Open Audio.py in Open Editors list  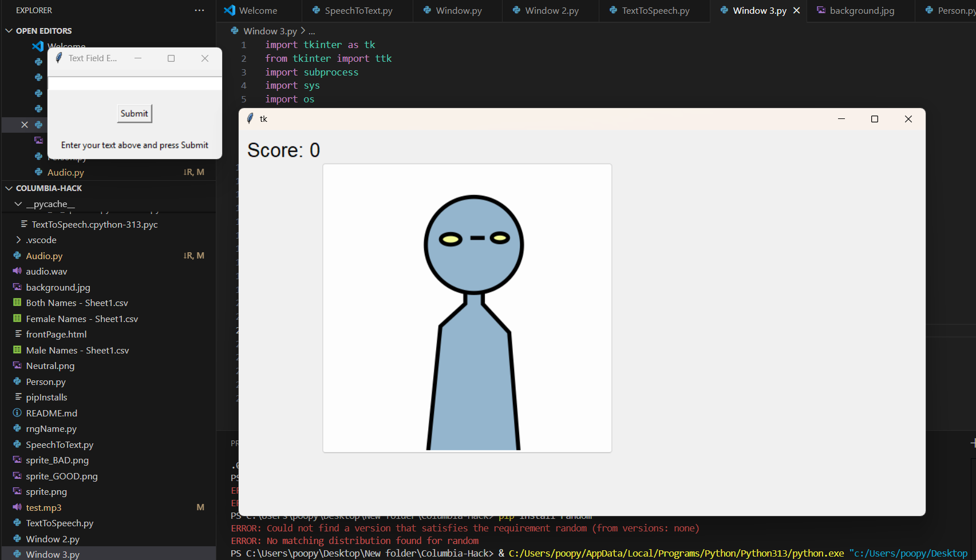(66, 172)
